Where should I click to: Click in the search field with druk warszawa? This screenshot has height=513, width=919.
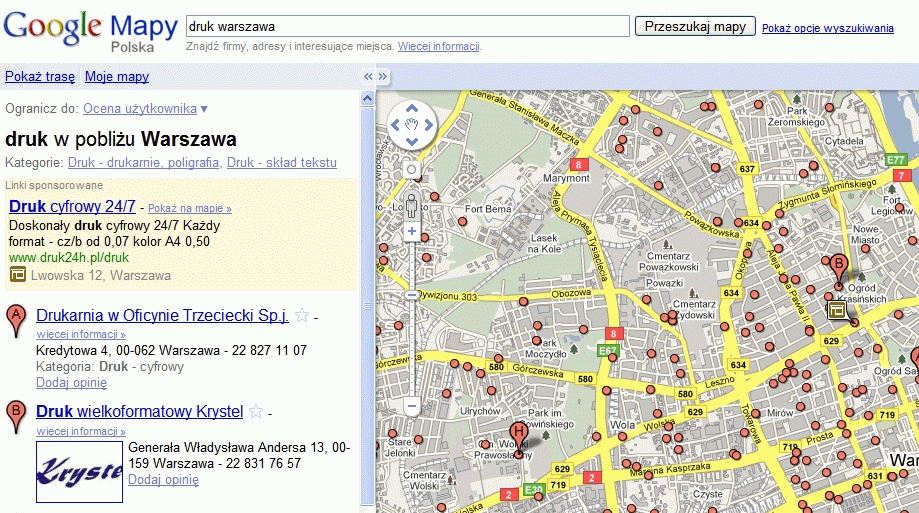pos(407,26)
